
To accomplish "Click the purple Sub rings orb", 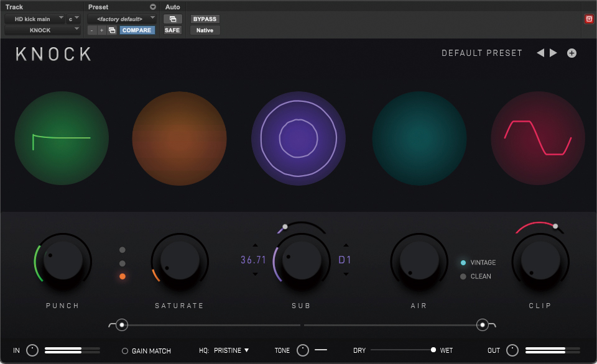I will (298, 138).
